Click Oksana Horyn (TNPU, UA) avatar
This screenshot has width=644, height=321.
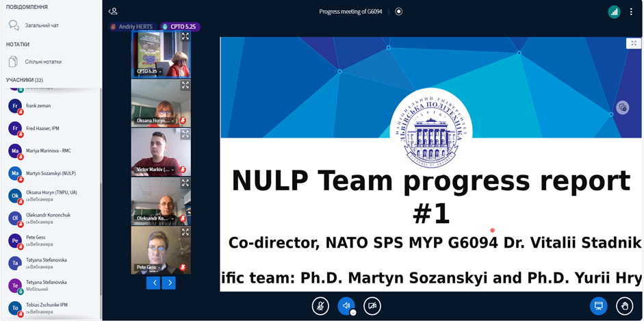[x=15, y=196]
